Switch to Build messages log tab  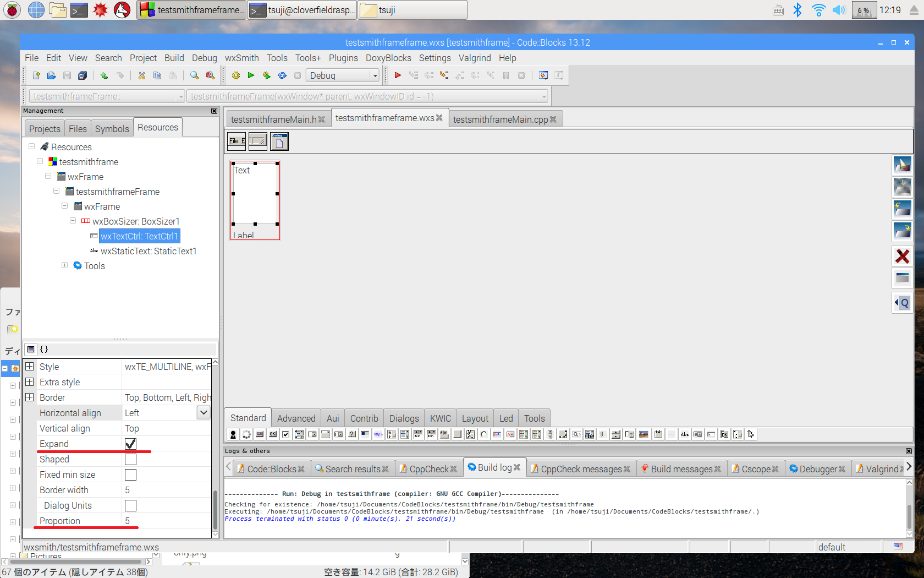(681, 469)
